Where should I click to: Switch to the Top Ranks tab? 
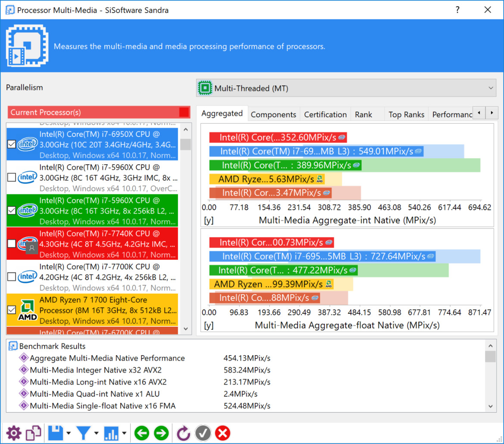pos(406,114)
